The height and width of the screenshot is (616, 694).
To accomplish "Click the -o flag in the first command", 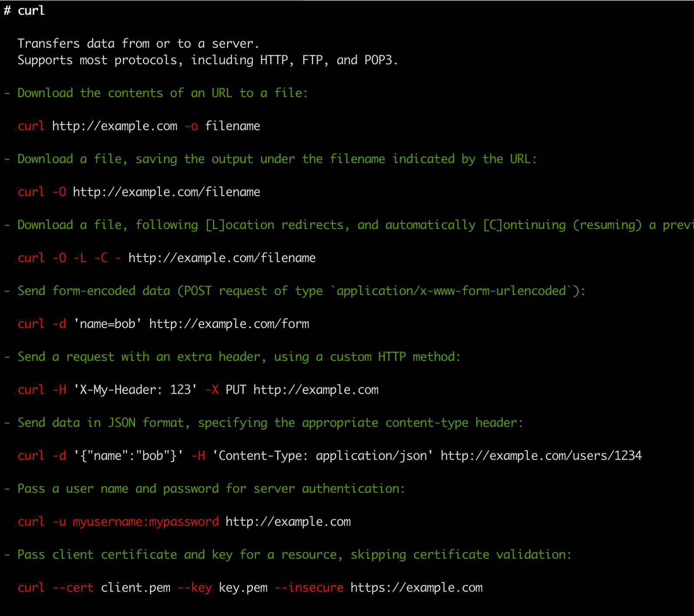I will 191,126.
